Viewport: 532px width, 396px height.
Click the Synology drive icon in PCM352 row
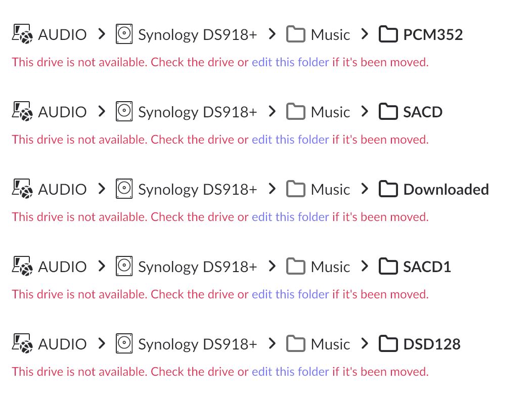(x=124, y=34)
